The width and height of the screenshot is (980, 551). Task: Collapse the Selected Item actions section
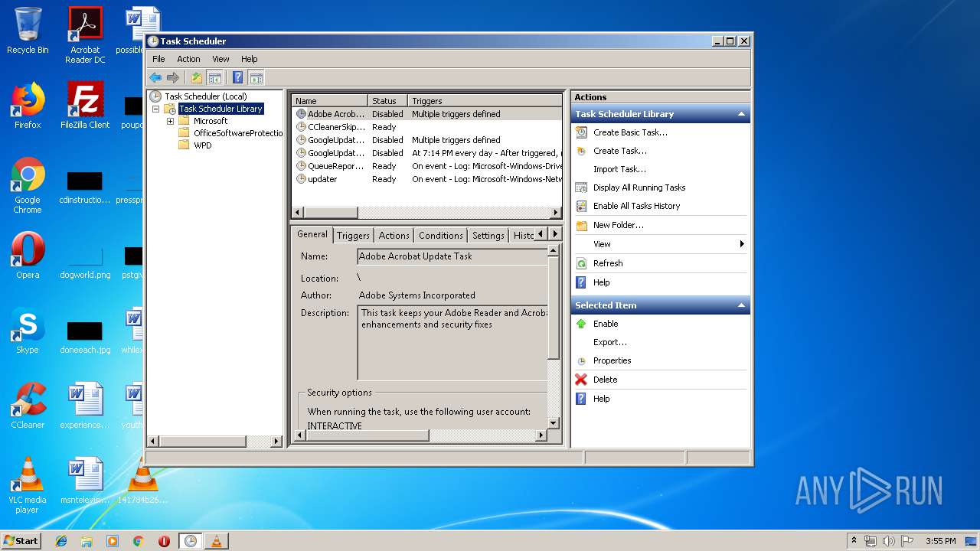pyautogui.click(x=740, y=305)
